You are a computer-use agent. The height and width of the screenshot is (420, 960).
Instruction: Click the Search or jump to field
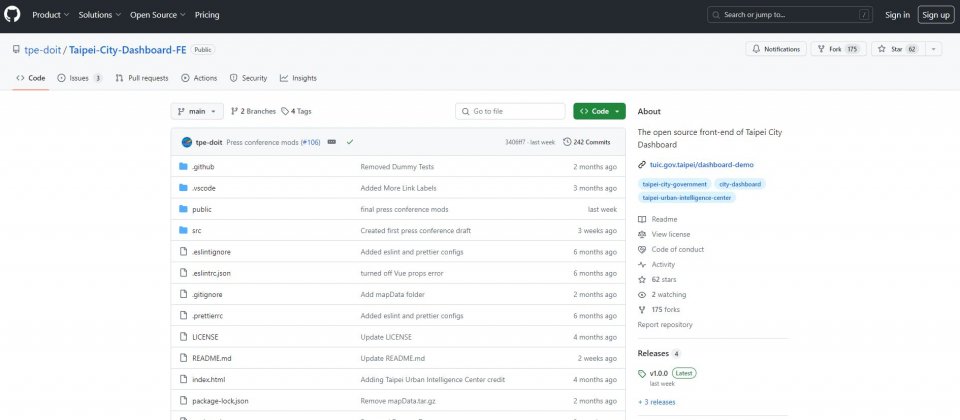pos(790,15)
